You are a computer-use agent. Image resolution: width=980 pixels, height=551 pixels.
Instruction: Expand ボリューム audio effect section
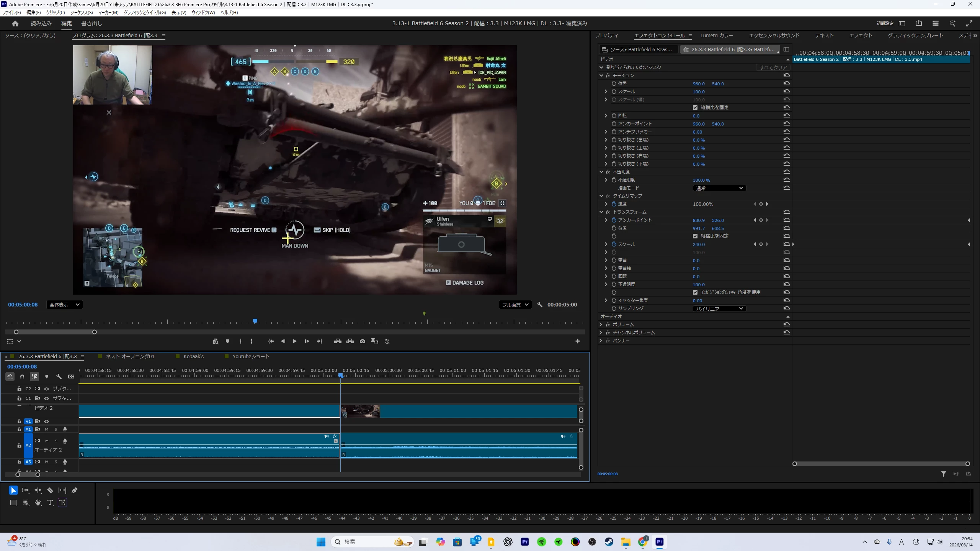click(x=601, y=324)
